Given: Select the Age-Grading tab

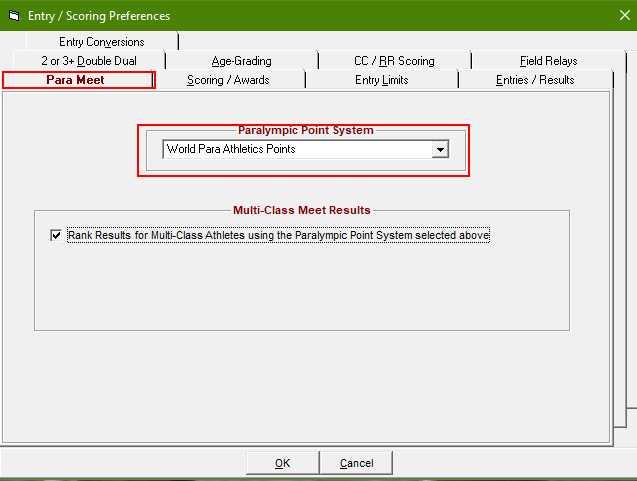Looking at the screenshot, I should 241,61.
